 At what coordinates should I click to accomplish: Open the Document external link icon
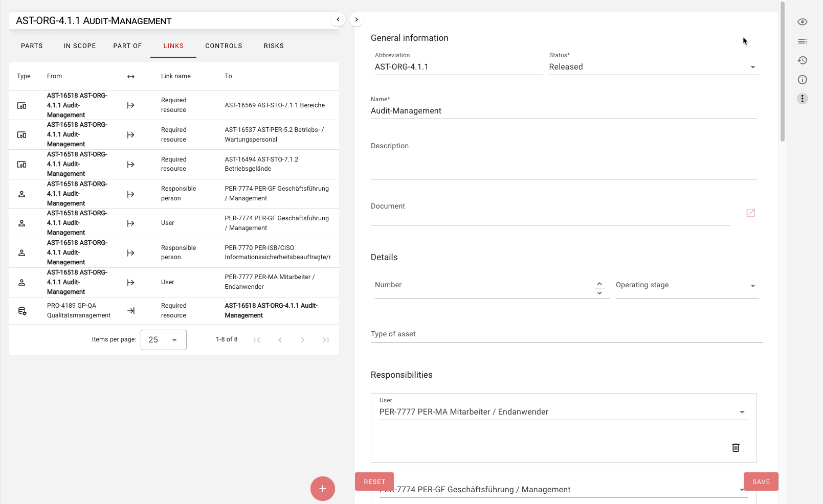[x=750, y=213]
